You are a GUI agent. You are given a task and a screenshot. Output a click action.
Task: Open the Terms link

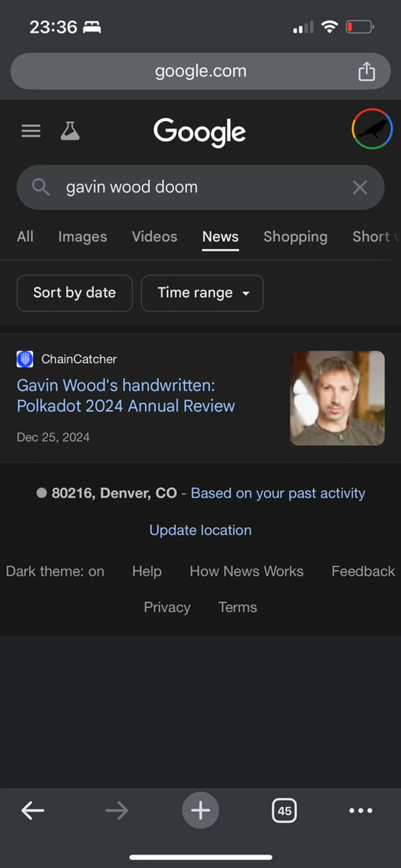tap(238, 607)
